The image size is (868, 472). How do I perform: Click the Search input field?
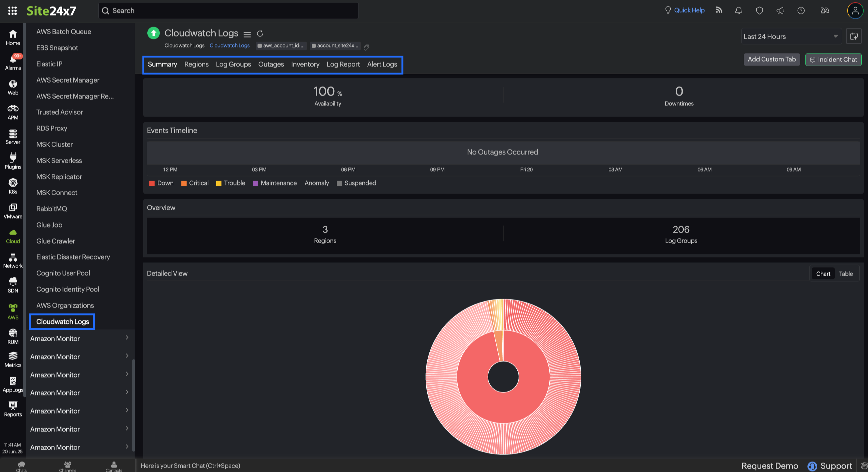[x=229, y=11]
